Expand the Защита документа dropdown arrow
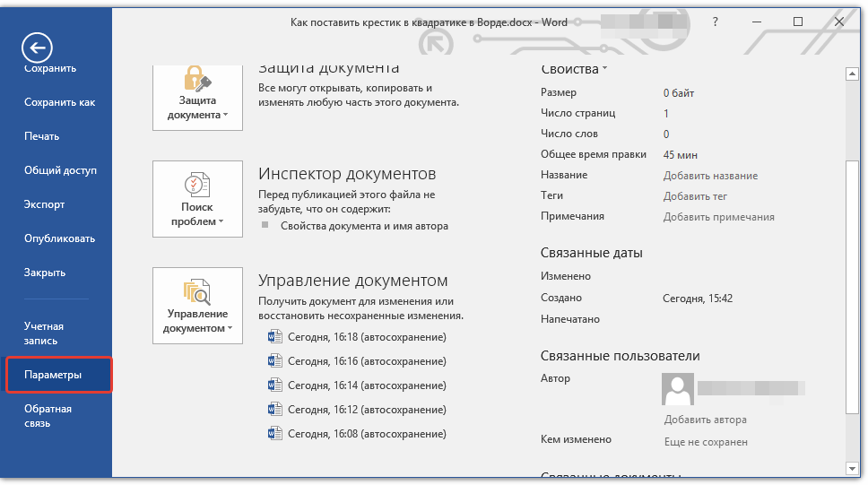This screenshot has width=868, height=485. click(225, 116)
